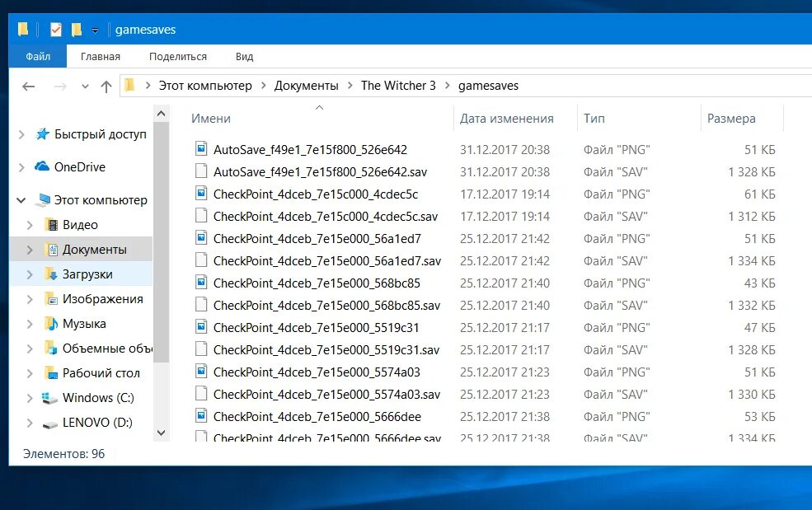
Task: Select file icon of CheckPoint_4dceb_7e15e000_56a1ed7.sav
Action: (201, 260)
